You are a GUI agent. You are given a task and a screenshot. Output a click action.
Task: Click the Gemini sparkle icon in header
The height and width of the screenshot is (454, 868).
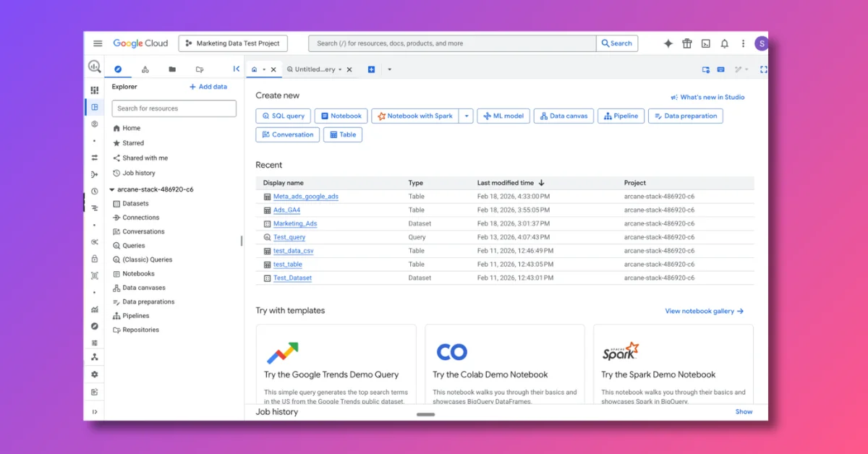(x=668, y=43)
